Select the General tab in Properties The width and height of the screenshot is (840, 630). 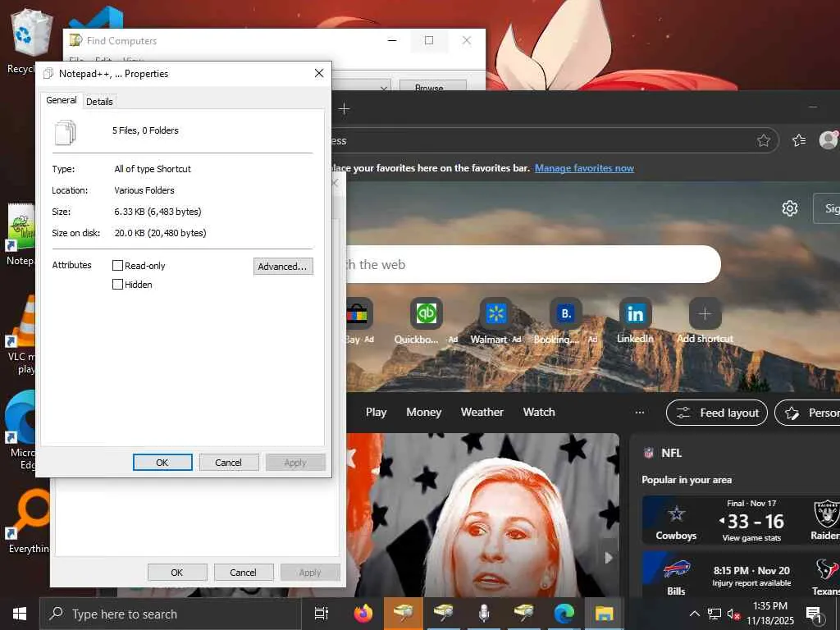61,100
